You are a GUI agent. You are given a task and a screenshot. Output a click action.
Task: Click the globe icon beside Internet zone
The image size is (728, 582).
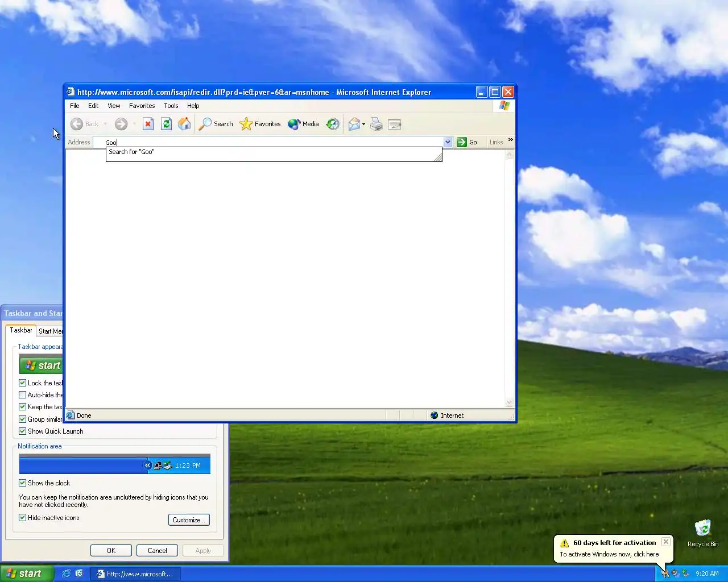point(435,415)
